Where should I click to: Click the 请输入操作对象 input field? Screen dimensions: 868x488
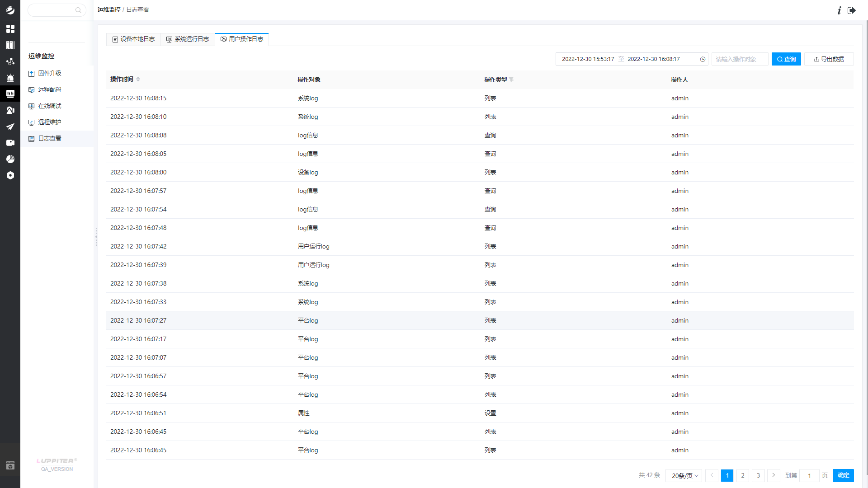[x=739, y=59]
